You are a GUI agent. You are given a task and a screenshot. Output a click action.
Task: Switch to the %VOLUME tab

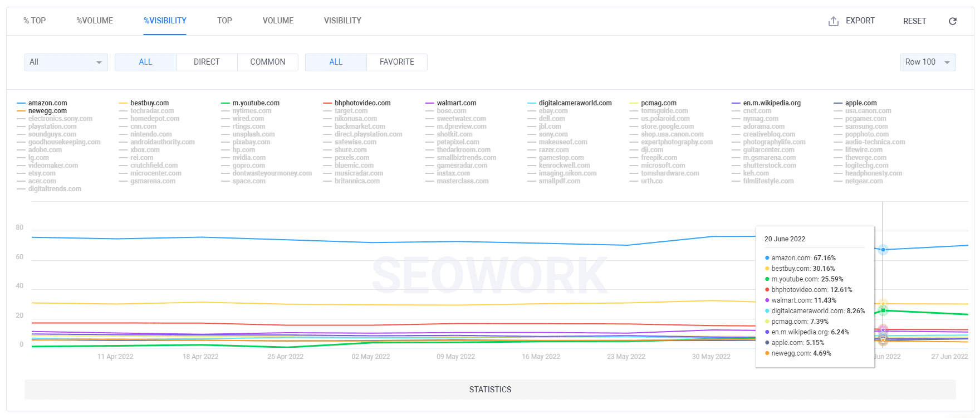click(95, 21)
